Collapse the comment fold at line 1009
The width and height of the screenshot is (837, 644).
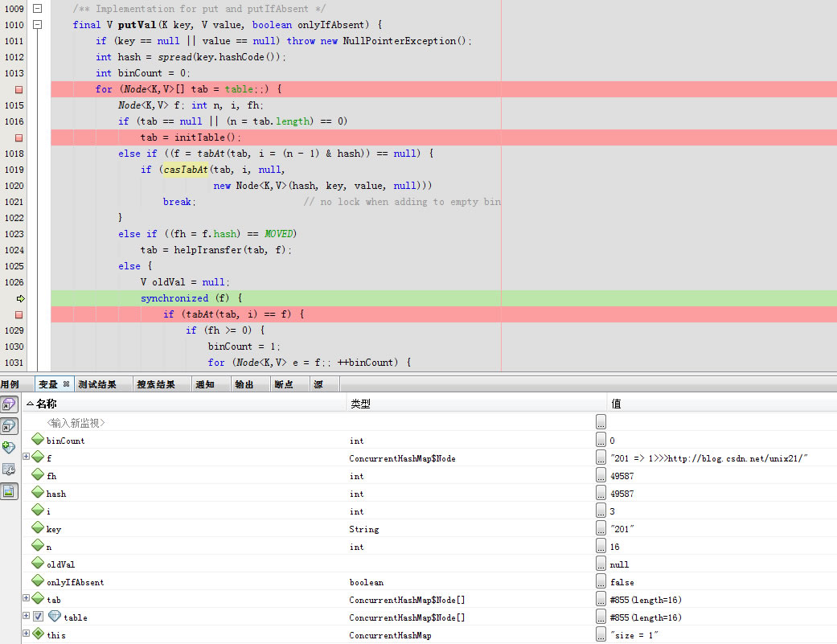point(37,9)
